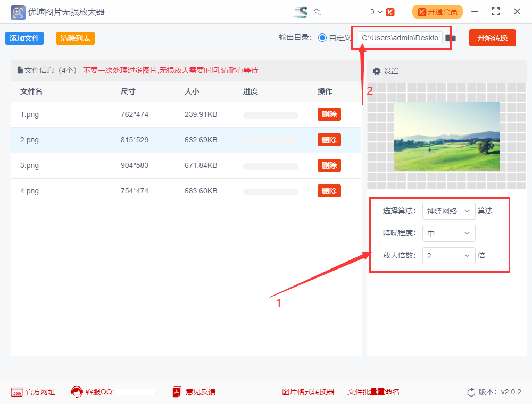The height and width of the screenshot is (404, 532).
Task: Open the 放大倍数 scale factor dropdown
Action: [448, 256]
